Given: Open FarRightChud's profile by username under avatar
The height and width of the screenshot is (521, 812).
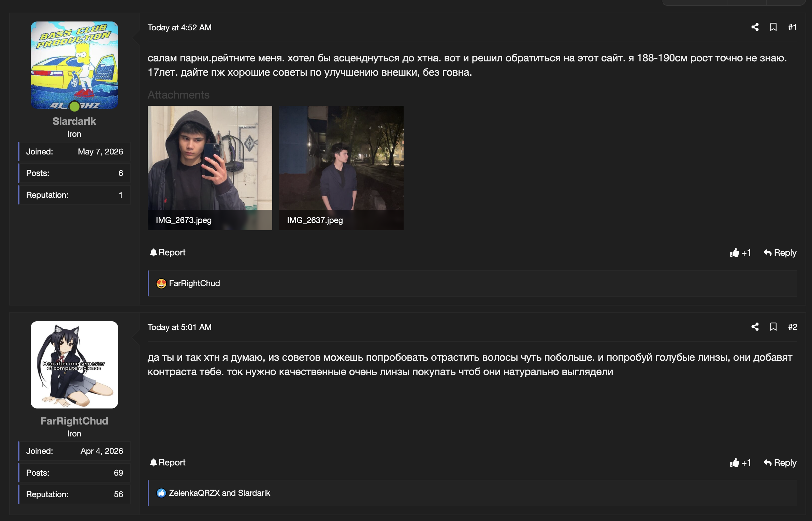Looking at the screenshot, I should coord(74,421).
